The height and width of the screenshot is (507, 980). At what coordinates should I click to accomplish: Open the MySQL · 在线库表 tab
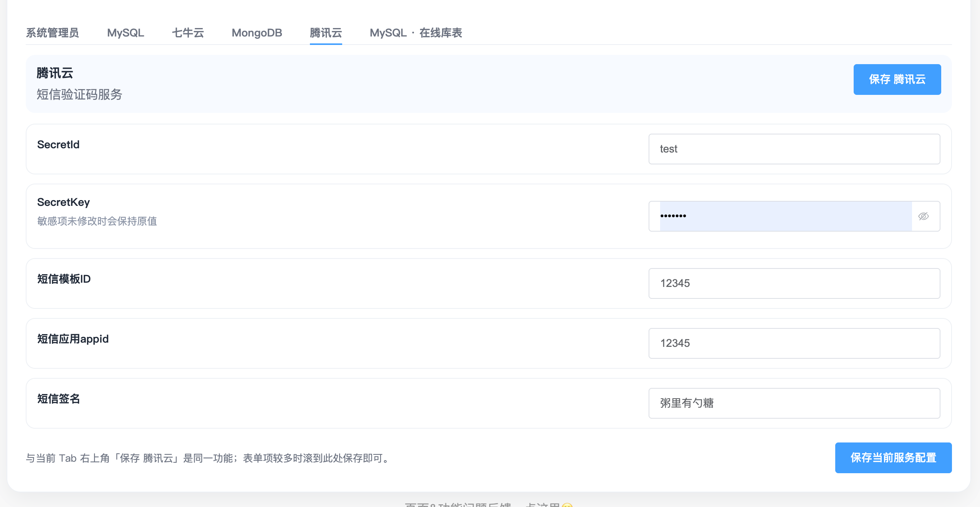click(x=416, y=33)
